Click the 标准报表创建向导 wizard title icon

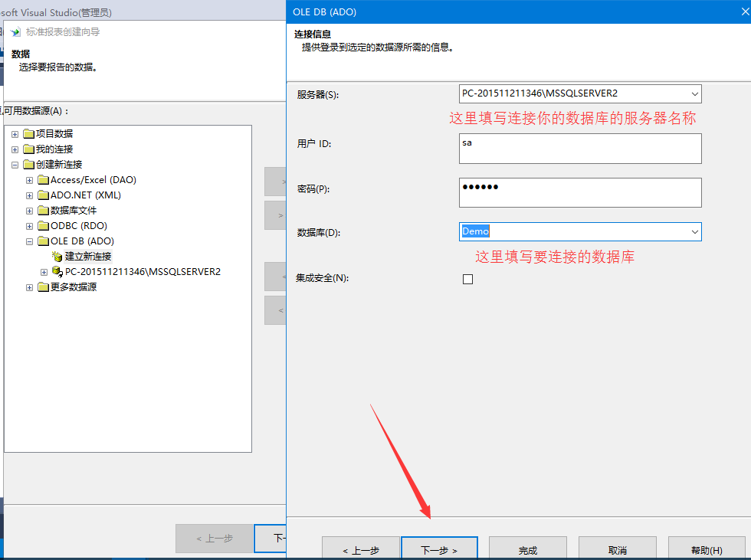click(x=16, y=32)
